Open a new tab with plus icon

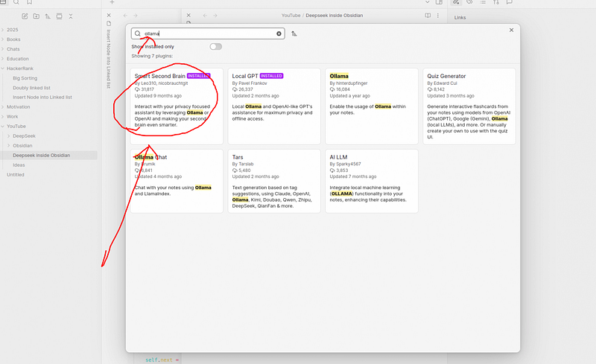tap(112, 2)
